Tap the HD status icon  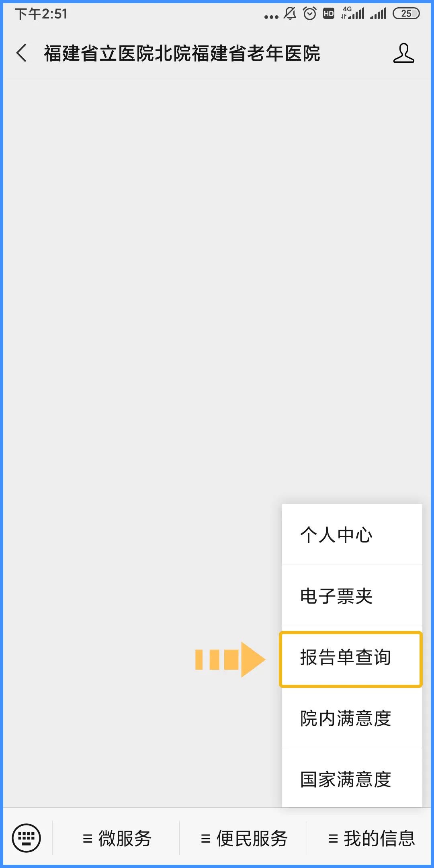329,14
